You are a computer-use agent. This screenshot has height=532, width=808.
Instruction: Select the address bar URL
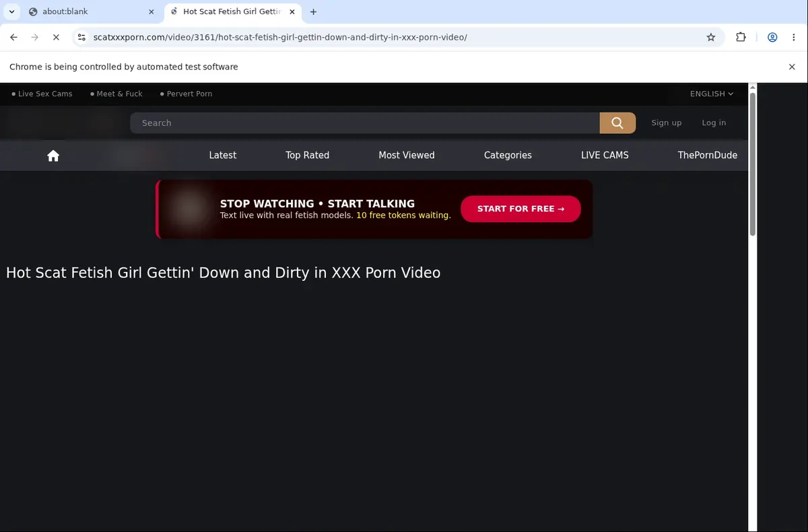(279, 37)
